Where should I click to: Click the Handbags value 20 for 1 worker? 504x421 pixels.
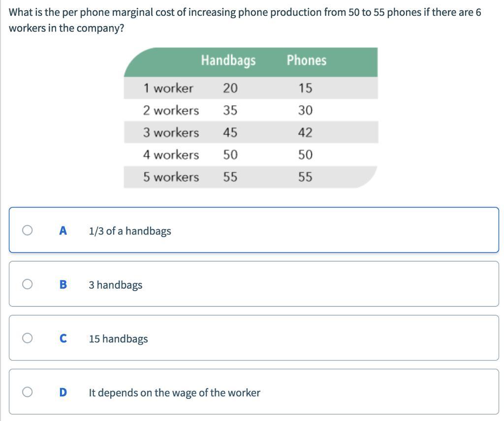230,89
